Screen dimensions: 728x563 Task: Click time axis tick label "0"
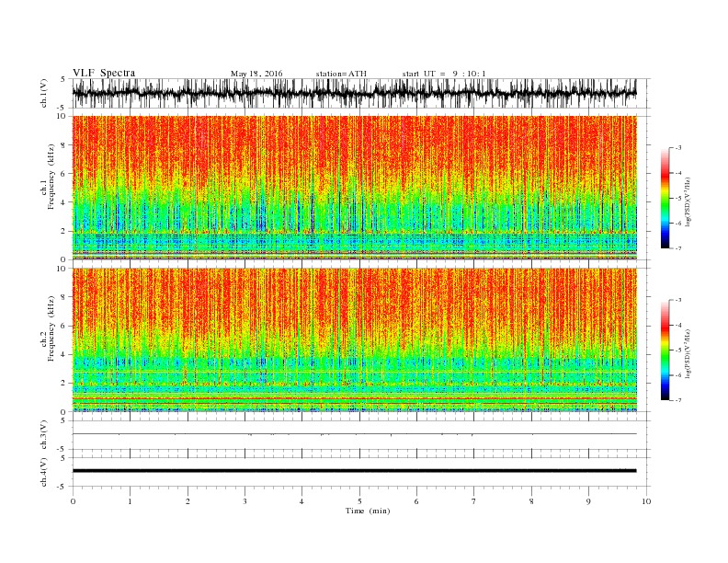(x=73, y=501)
